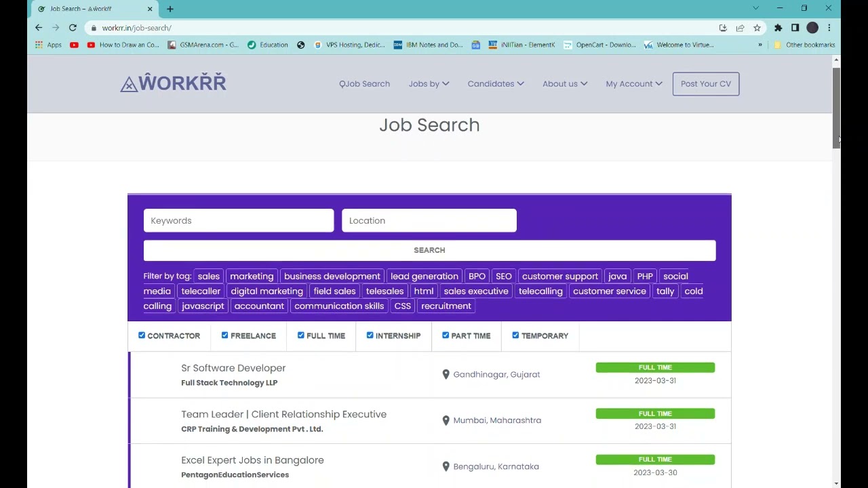The height and width of the screenshot is (488, 868).
Task: Expand Candidates menu
Action: (496, 84)
